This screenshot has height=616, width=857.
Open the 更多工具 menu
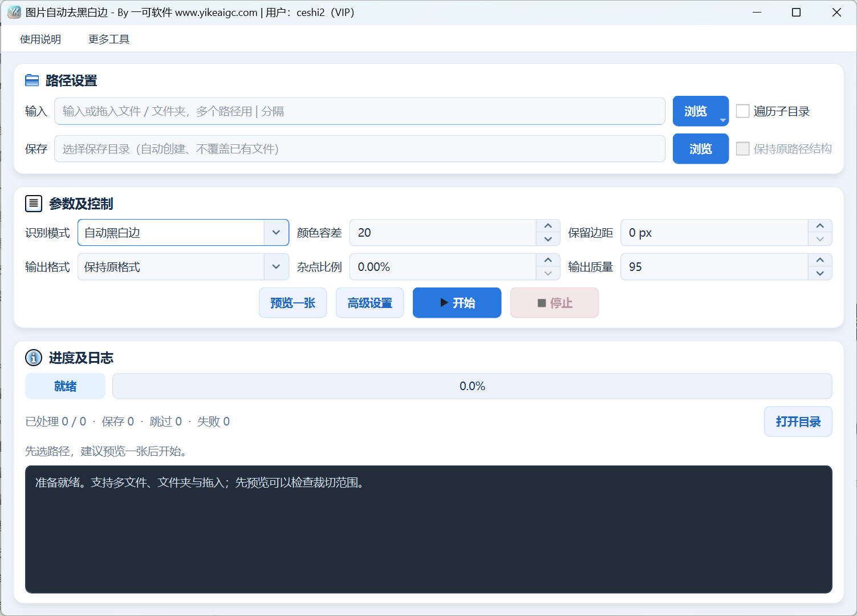coord(109,39)
